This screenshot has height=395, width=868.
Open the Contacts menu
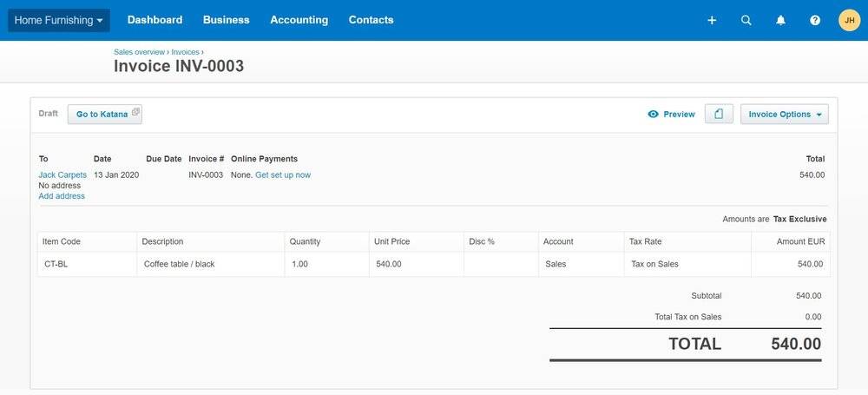(371, 20)
